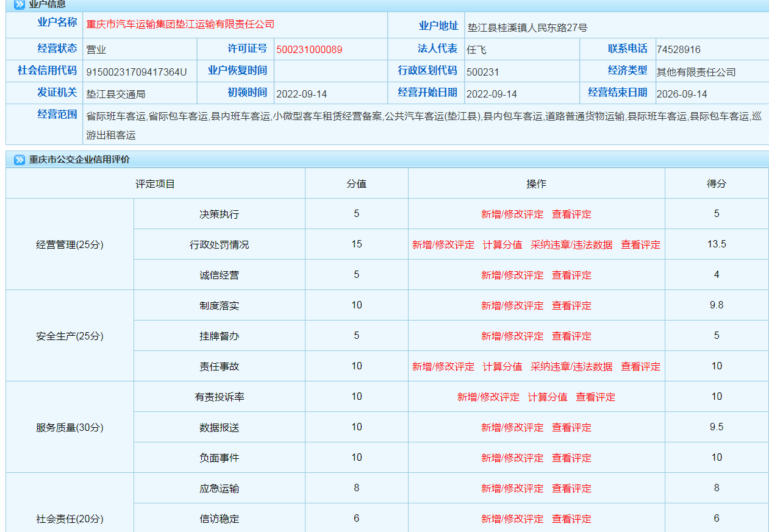Select the address text 垫江县桂溪镇人民东路27号
The image size is (769, 532).
[x=528, y=27]
